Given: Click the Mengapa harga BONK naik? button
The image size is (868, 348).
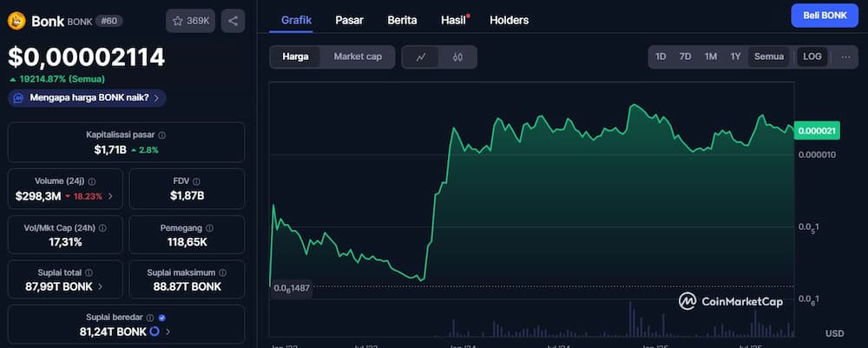Looking at the screenshot, I should coord(87,98).
